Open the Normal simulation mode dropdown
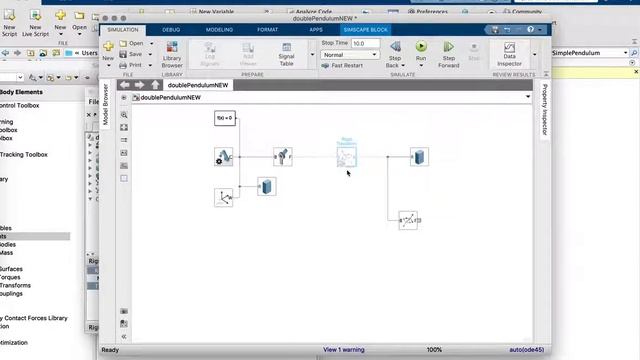This screenshot has height=360, width=640. [x=350, y=55]
